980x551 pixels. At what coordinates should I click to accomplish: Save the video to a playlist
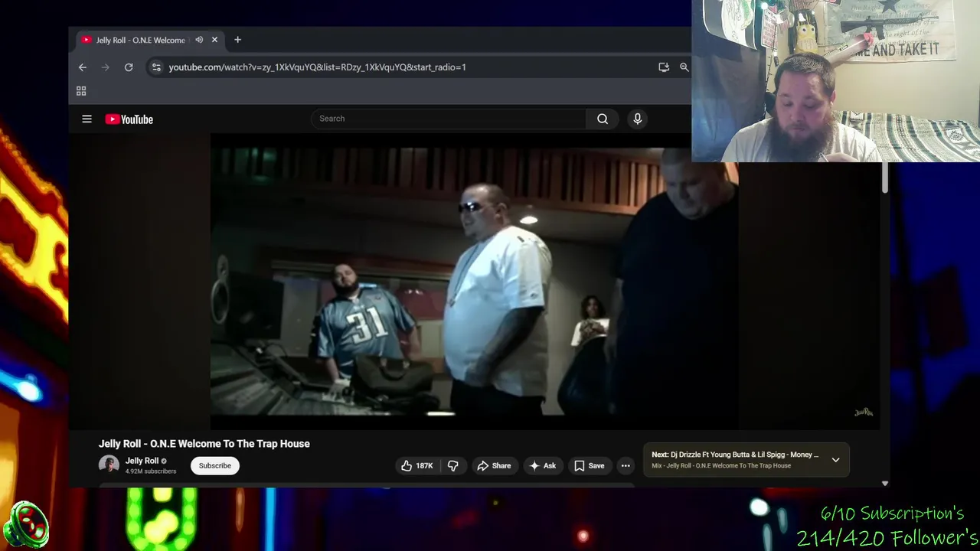[590, 465]
